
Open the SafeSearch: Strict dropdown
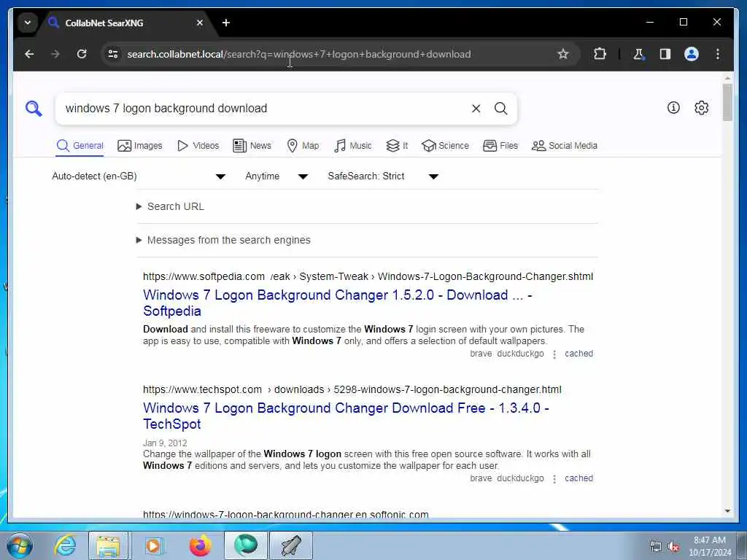pyautogui.click(x=382, y=176)
